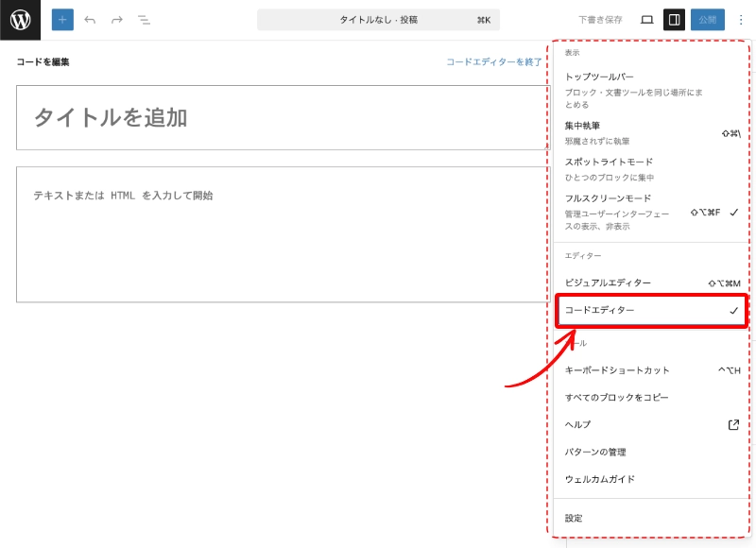The image size is (756, 548).
Task: Open the block inserter plus button
Action: coord(62,20)
